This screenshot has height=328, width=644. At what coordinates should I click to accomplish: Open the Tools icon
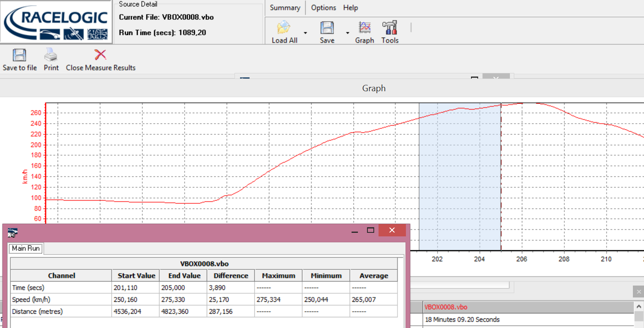(x=390, y=28)
